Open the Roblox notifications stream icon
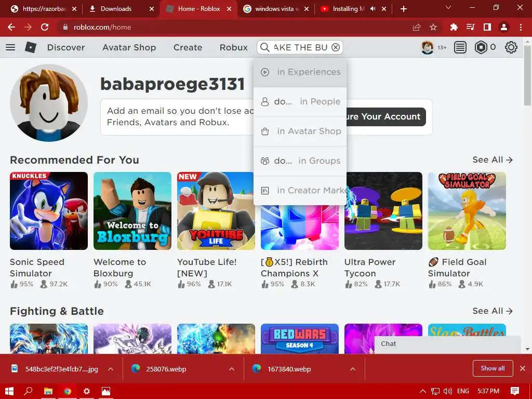The image size is (532, 399). pos(460,47)
